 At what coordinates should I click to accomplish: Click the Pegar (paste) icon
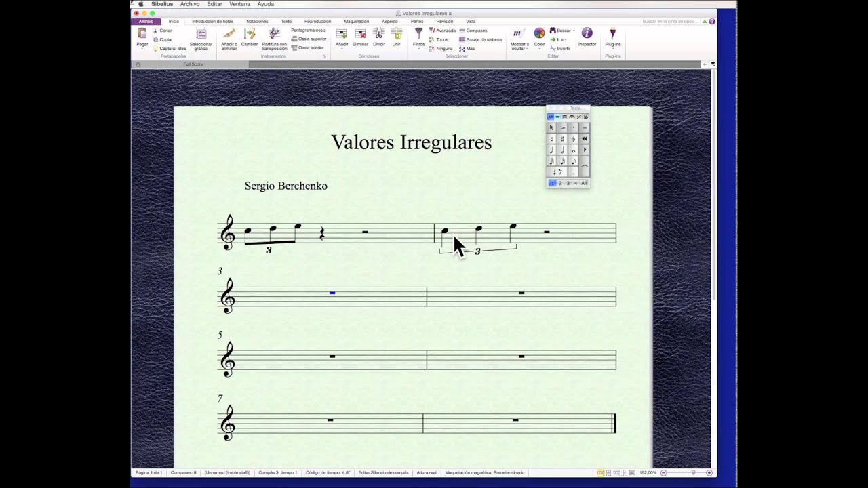coord(142,33)
